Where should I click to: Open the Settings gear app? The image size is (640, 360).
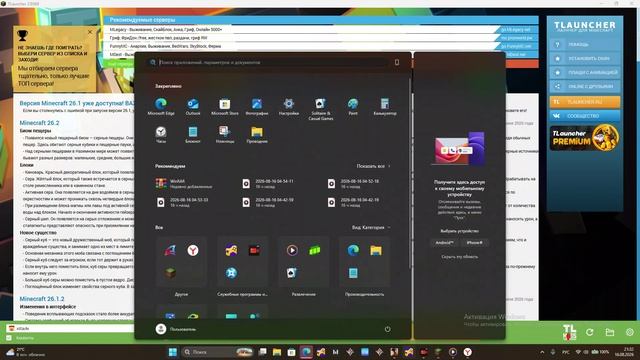tap(289, 107)
